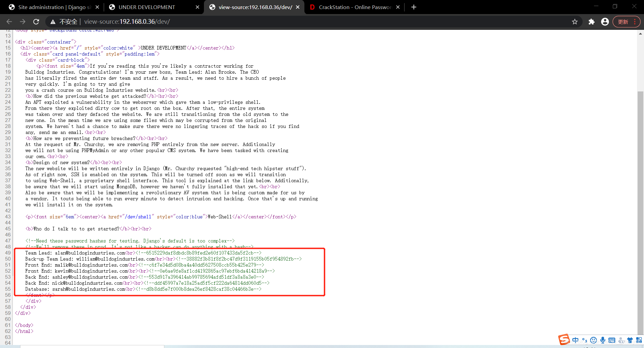
Task: Open the three-dot menu beside 更新
Action: 635,22
